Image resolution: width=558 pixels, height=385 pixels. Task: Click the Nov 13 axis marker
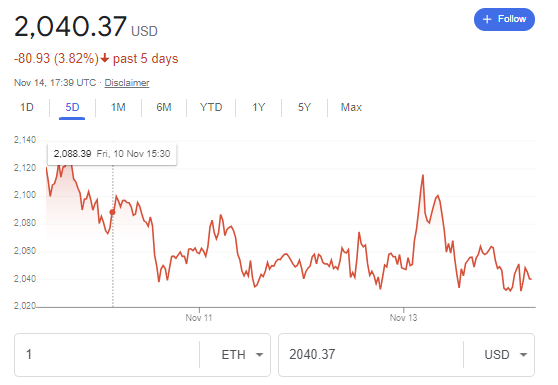point(404,317)
